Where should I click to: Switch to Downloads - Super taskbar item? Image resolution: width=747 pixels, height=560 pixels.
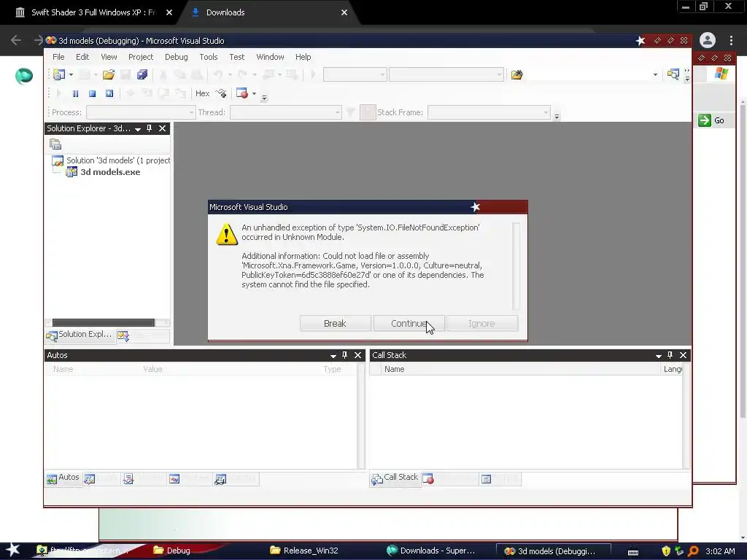click(x=430, y=551)
